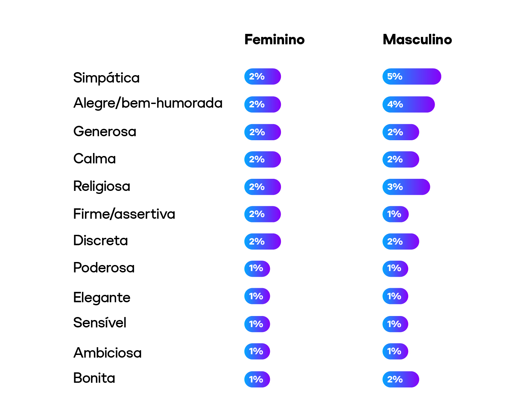Click the Calma row label
This screenshot has width=525, height=420.
[x=94, y=159]
